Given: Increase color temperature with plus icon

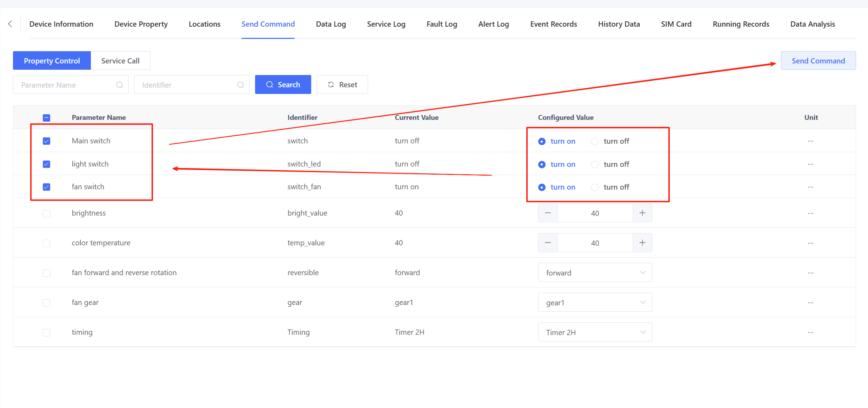Looking at the screenshot, I should coord(642,243).
